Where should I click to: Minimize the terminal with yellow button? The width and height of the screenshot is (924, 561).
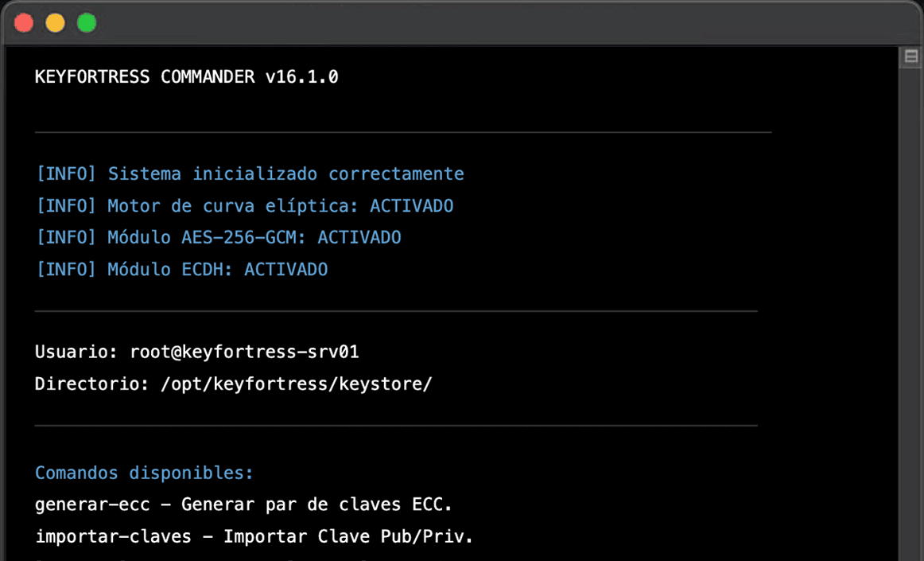point(55,23)
